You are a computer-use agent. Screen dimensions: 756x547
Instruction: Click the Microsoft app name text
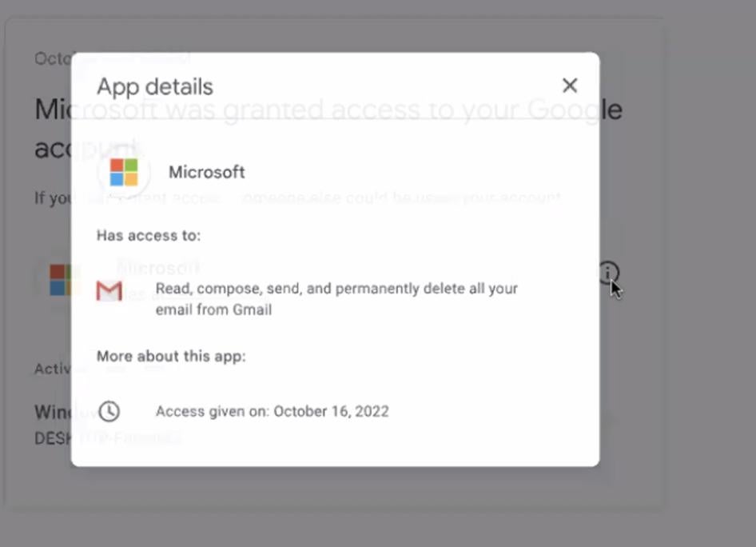point(206,171)
